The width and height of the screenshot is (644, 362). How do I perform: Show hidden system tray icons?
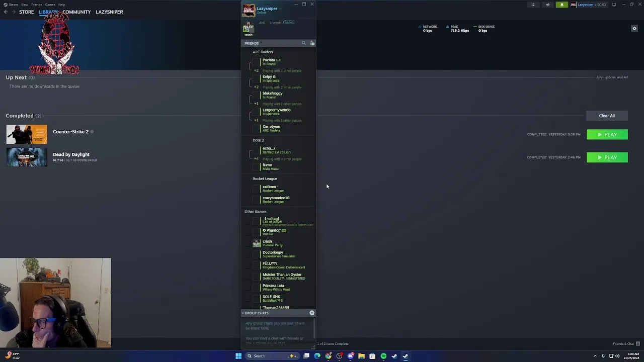coord(595,356)
